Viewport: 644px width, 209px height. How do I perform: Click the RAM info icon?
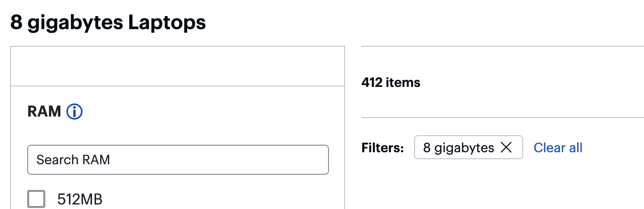pos(74,112)
